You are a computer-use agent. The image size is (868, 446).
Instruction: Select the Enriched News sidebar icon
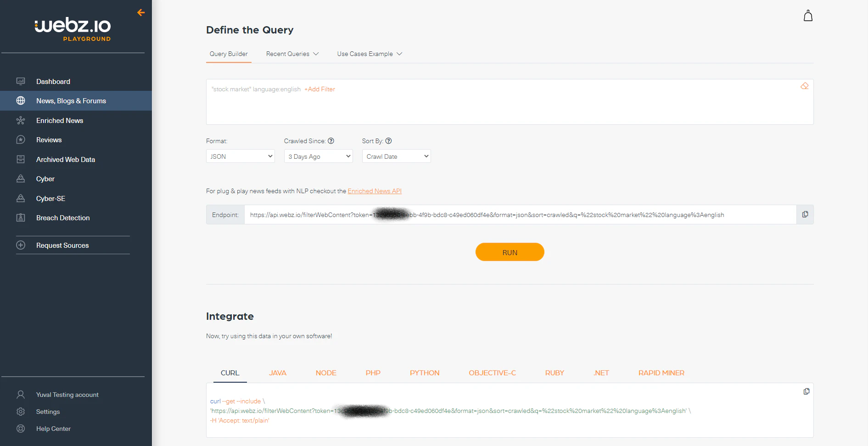(x=21, y=120)
